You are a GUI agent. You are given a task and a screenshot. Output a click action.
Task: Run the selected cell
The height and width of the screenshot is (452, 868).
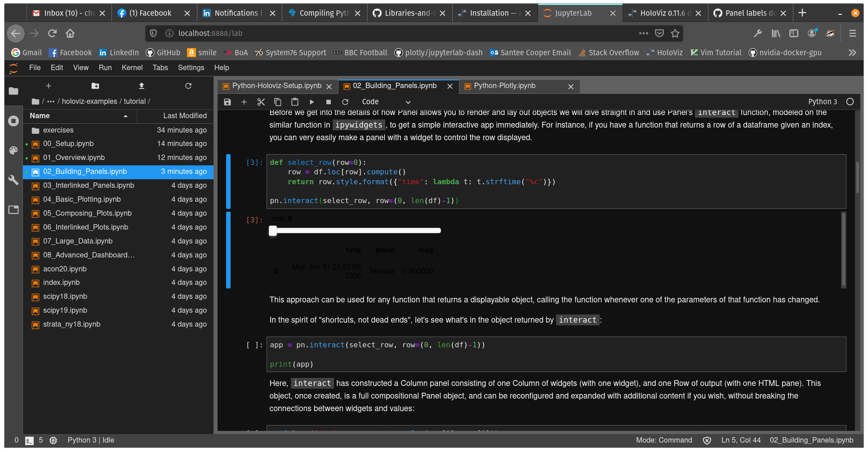[312, 102]
